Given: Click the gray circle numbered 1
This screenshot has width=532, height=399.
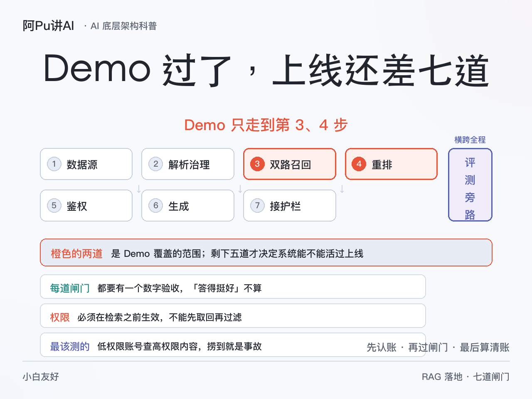Looking at the screenshot, I should (54, 164).
